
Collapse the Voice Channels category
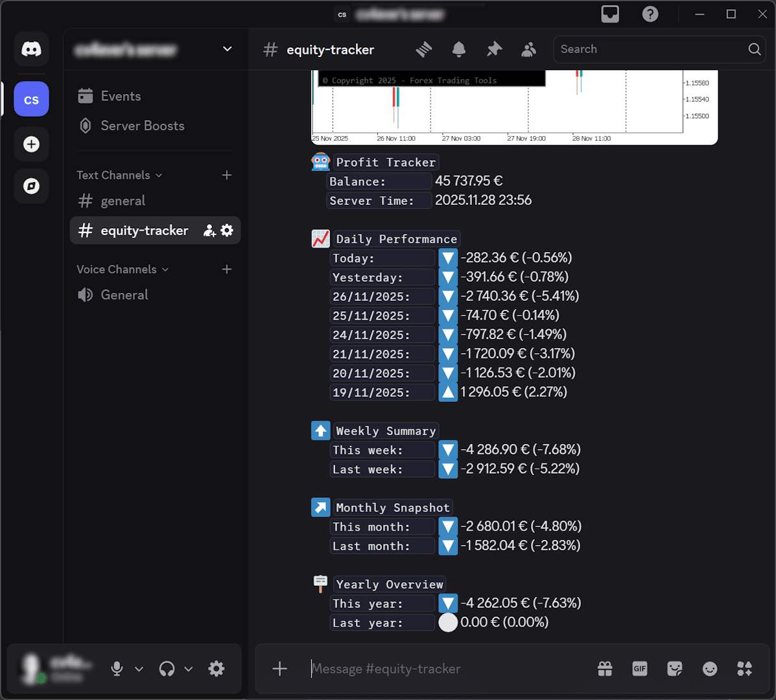coord(122,270)
